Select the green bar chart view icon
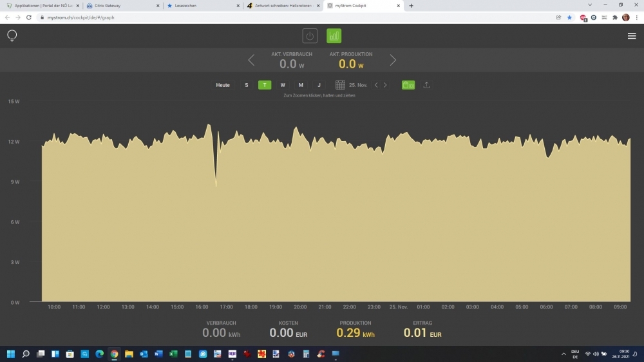Image resolution: width=644 pixels, height=362 pixels. (334, 36)
